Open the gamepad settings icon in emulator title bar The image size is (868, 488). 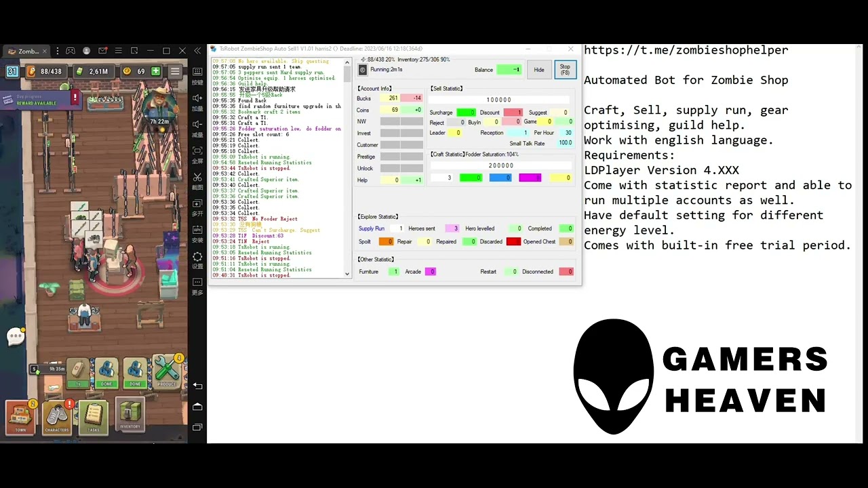(x=71, y=51)
